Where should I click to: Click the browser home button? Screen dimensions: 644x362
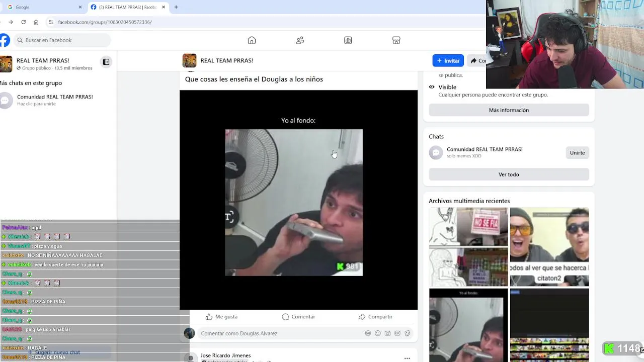[x=36, y=22]
